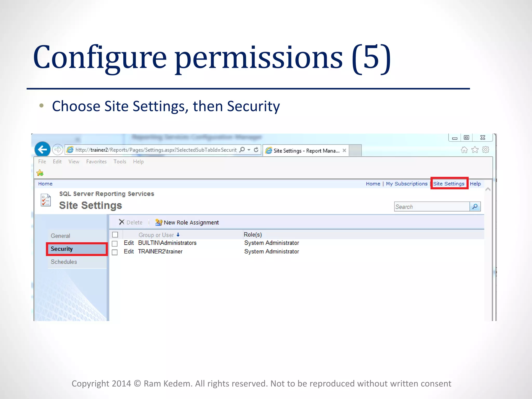
Task: Sort by Group or User column arrow
Action: click(x=178, y=235)
